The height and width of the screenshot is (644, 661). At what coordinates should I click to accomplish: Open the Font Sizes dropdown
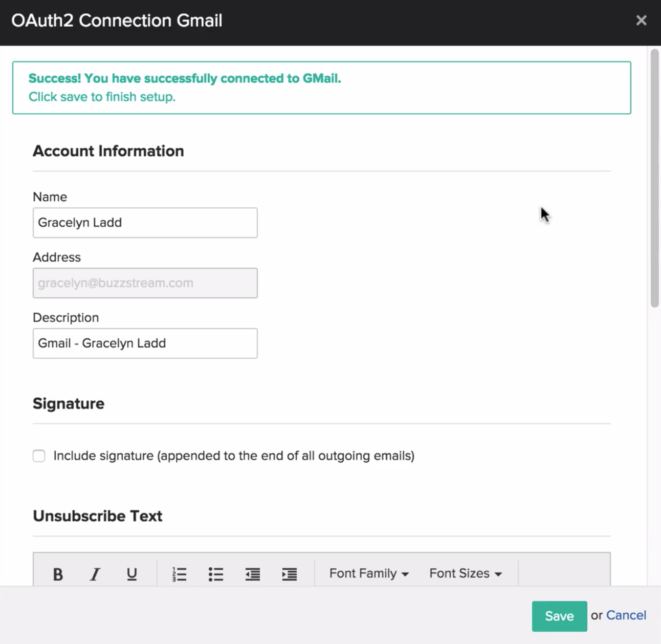466,573
